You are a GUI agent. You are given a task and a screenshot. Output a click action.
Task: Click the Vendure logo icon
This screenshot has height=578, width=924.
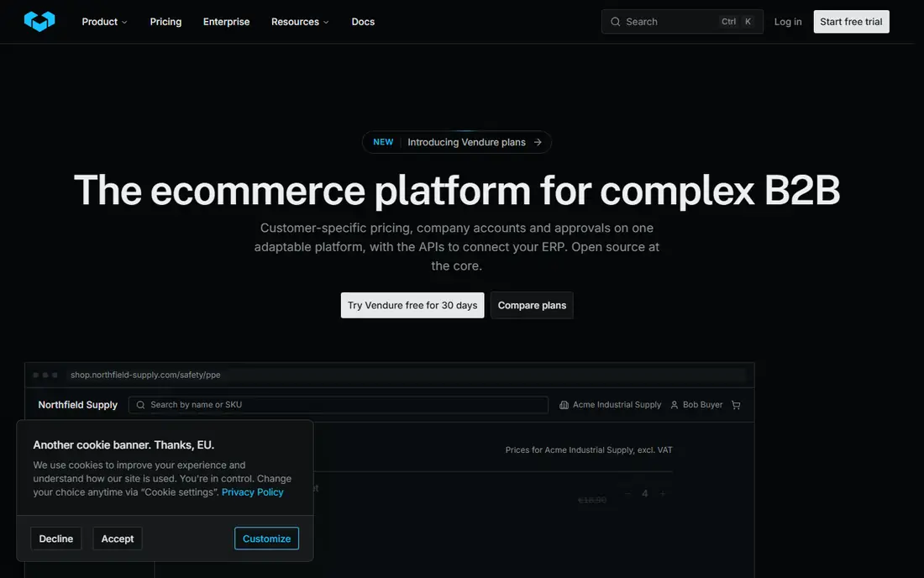[x=39, y=21]
